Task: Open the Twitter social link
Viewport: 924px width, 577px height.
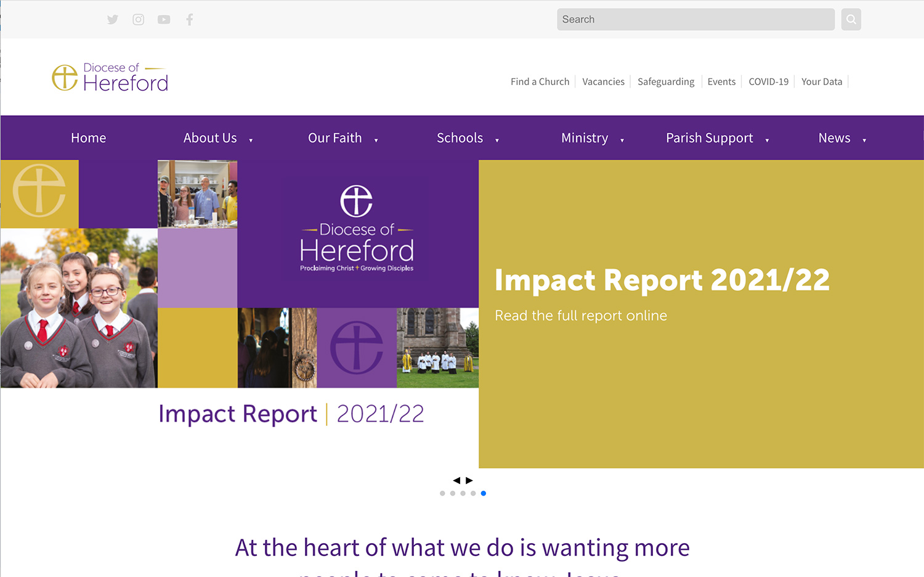Action: click(113, 20)
